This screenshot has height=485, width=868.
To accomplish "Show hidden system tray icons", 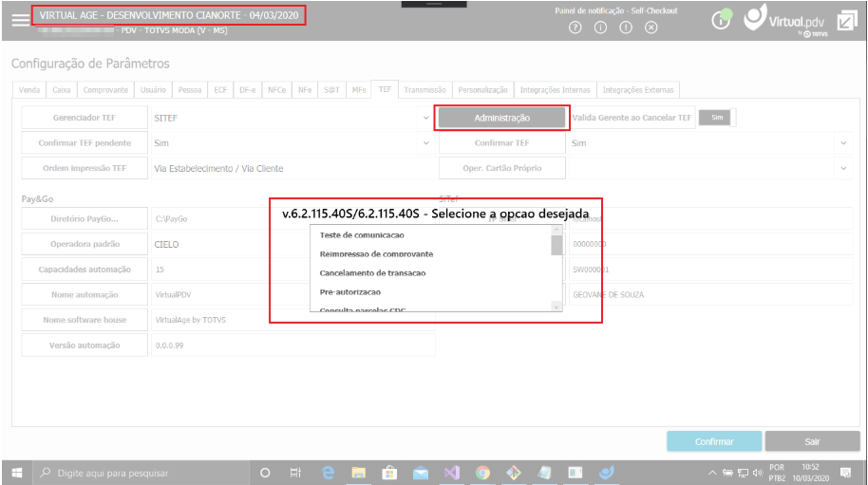I will point(712,473).
